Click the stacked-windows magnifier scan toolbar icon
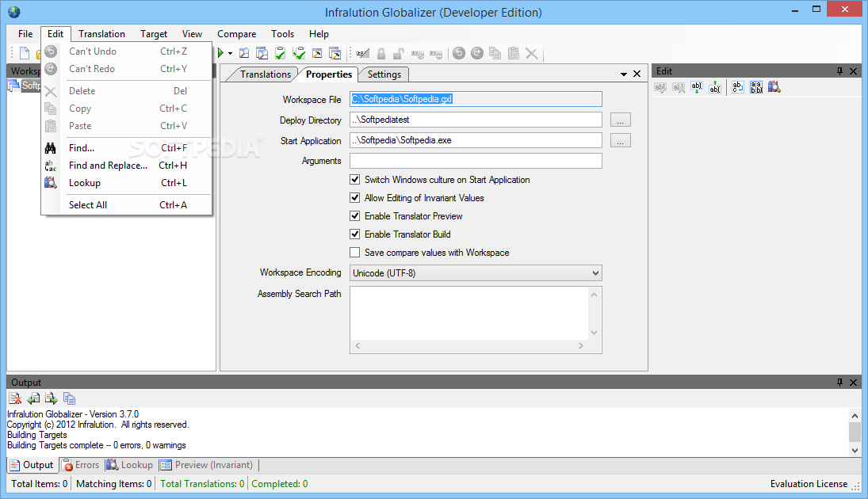Image resolution: width=868 pixels, height=499 pixels. pyautogui.click(x=262, y=53)
